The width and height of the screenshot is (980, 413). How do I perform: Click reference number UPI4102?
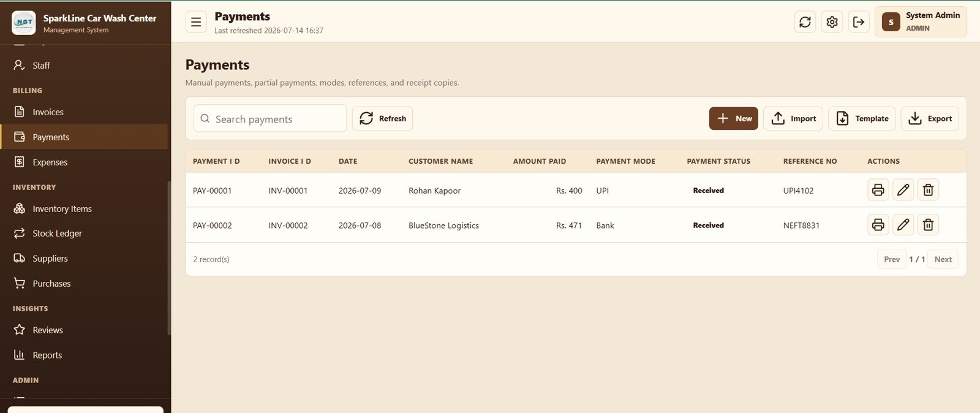[x=798, y=191]
